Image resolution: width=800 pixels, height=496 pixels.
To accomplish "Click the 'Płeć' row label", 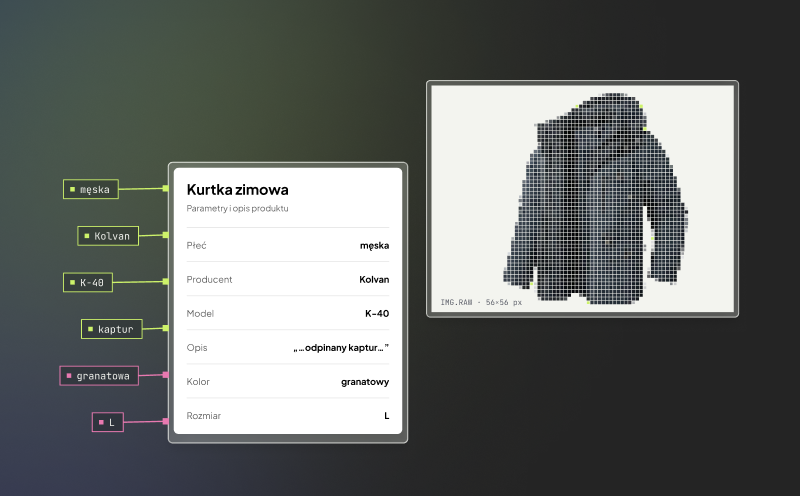I will (x=196, y=245).
